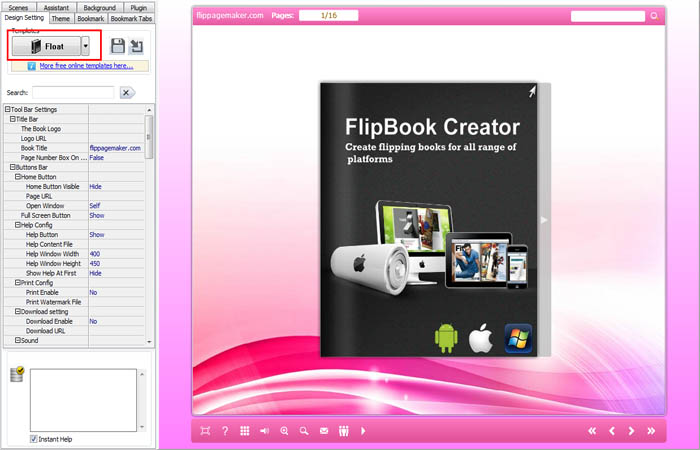The width and height of the screenshot is (700, 450).
Task: Open the Plugin tab
Action: point(138,7)
